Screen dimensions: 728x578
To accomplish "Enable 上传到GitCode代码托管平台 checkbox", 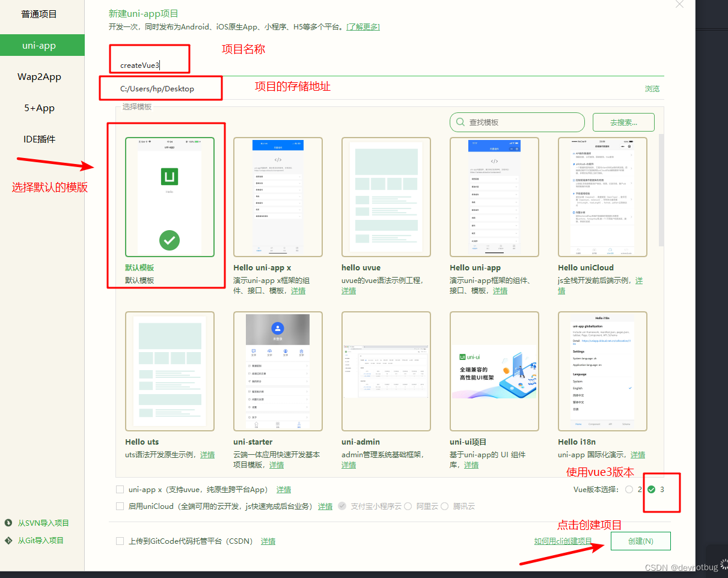I will (x=120, y=541).
